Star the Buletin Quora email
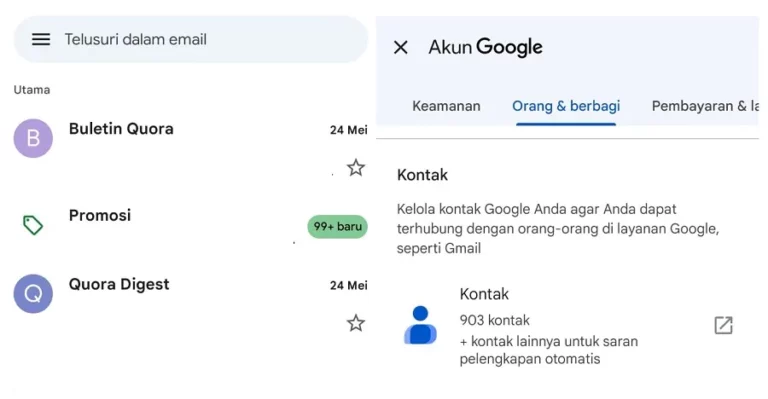 click(x=356, y=168)
